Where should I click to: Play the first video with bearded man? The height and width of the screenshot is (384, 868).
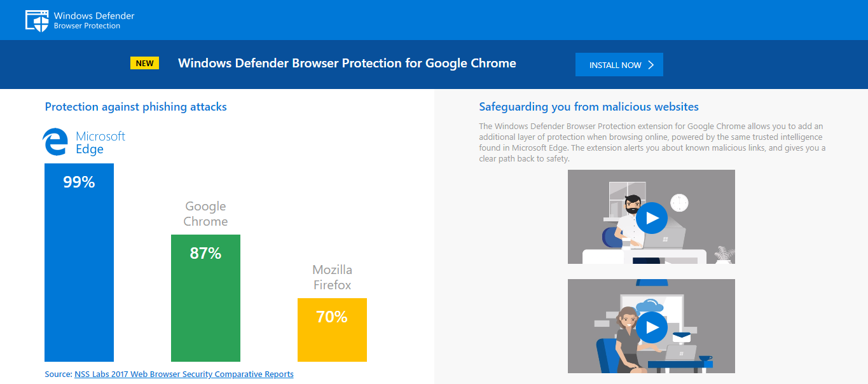(x=651, y=218)
